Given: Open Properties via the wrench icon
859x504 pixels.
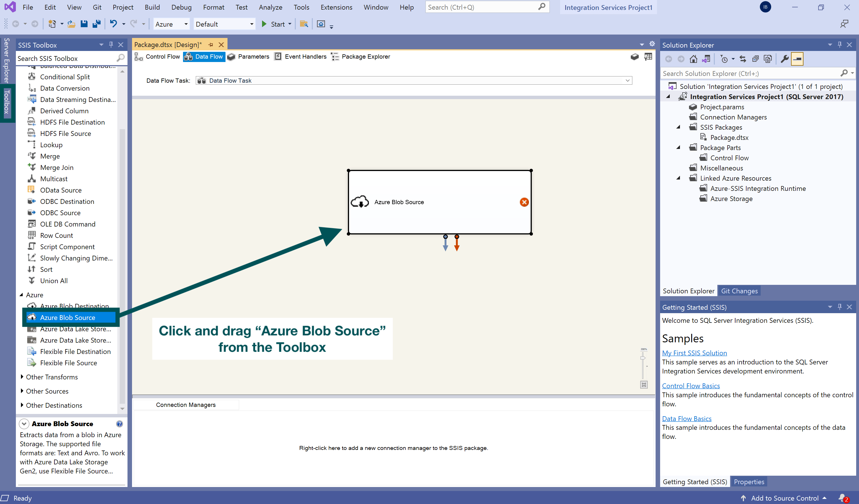Looking at the screenshot, I should coord(784,59).
